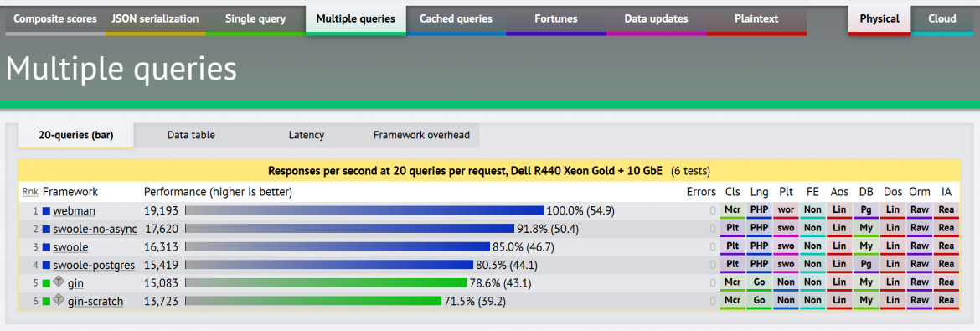Click the diamond T badge beside gin-scratch
This screenshot has width=980, height=331.
coord(59,300)
